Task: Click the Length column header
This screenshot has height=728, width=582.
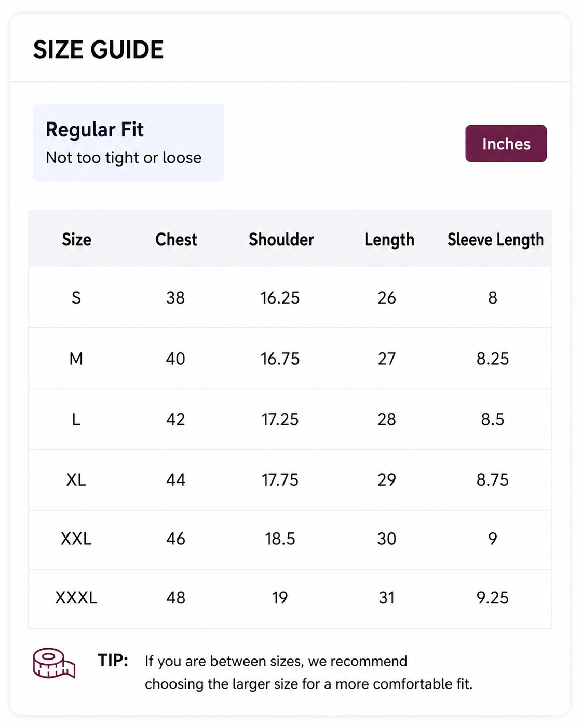Action: (389, 240)
